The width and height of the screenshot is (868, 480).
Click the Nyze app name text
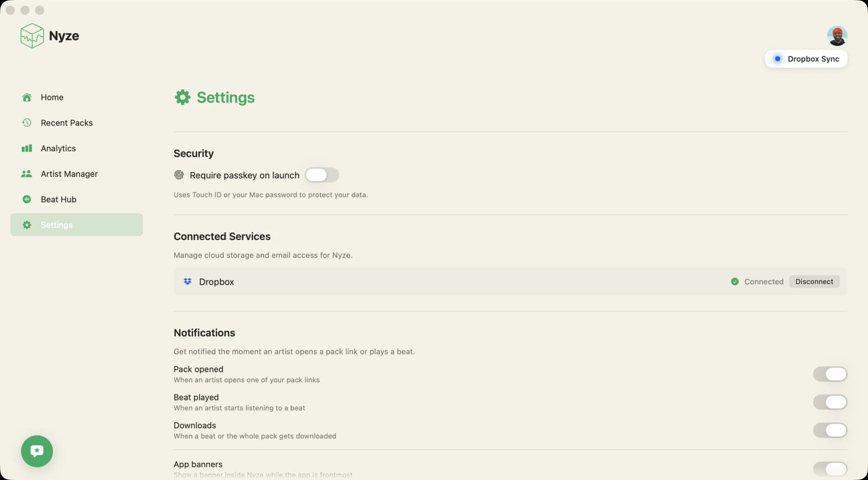pos(64,36)
